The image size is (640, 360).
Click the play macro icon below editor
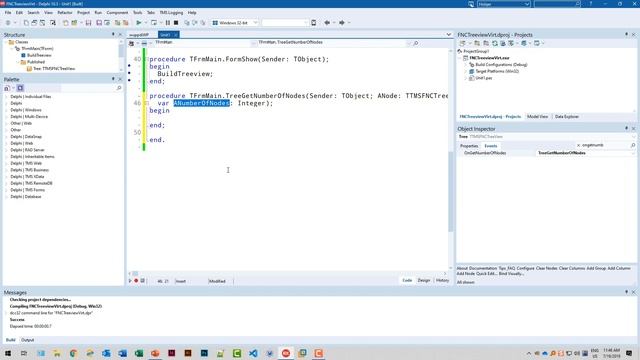pyautogui.click(x=130, y=281)
